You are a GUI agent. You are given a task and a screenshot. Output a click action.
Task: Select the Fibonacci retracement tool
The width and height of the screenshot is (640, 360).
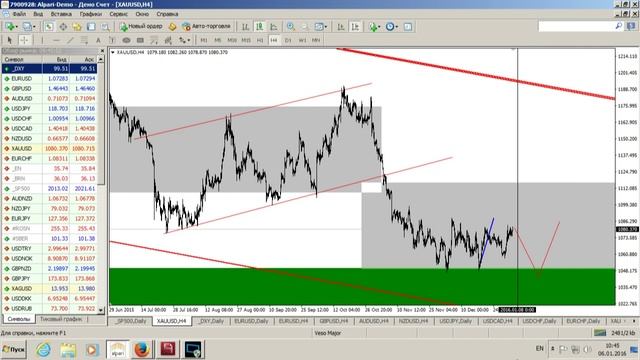click(154, 40)
